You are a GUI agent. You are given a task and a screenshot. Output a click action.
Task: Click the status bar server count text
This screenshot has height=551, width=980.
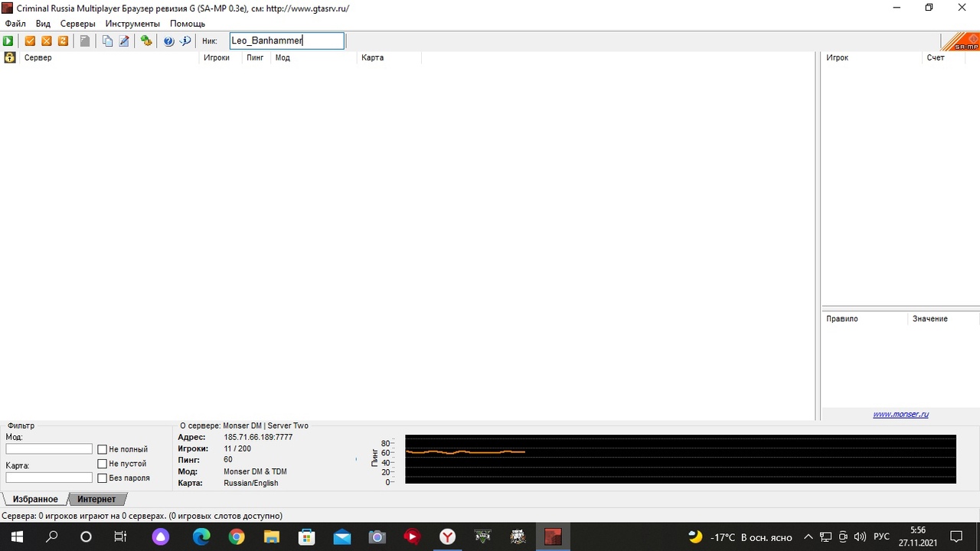[x=142, y=516]
